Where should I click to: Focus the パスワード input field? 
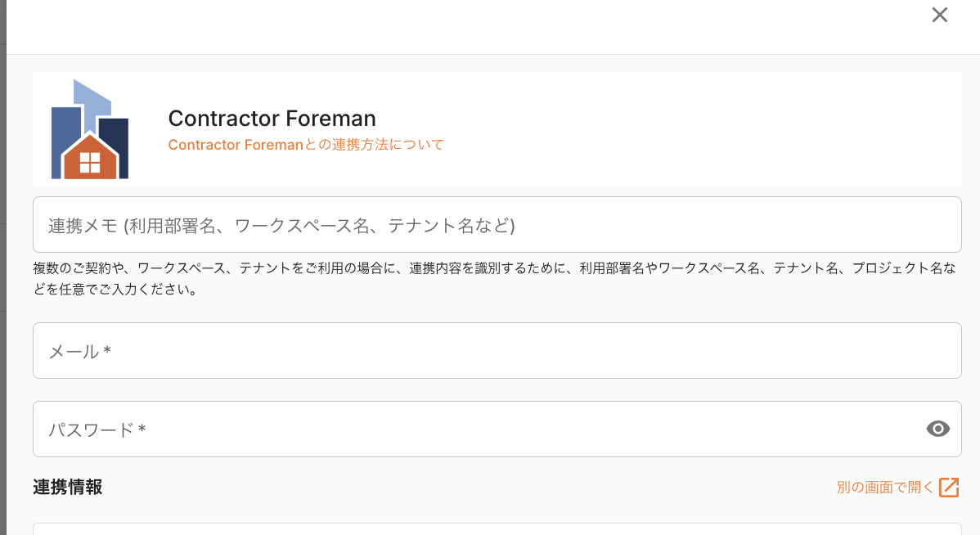474,429
